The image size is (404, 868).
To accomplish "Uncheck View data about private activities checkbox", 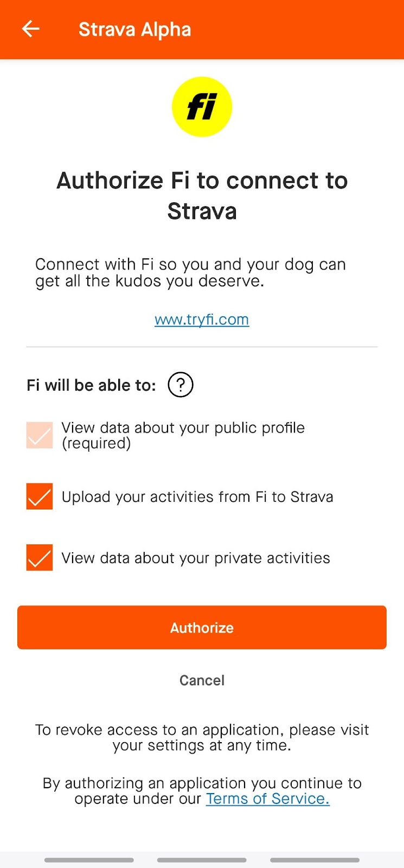I will coord(40,558).
